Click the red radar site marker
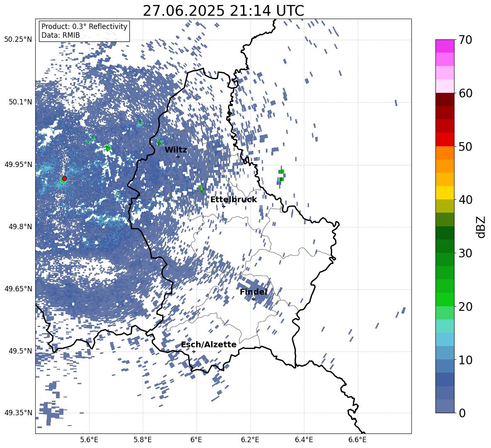The width and height of the screenshot is (491, 448). click(64, 178)
